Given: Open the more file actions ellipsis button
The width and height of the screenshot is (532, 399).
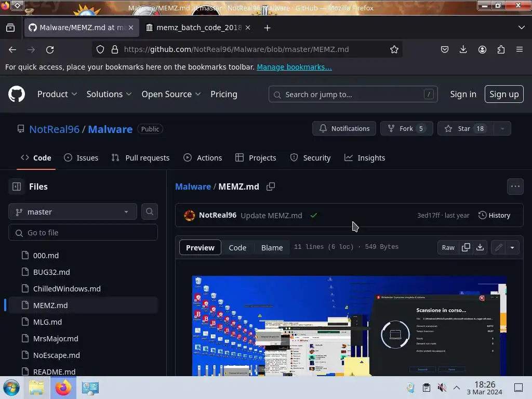Looking at the screenshot, I should (515, 187).
